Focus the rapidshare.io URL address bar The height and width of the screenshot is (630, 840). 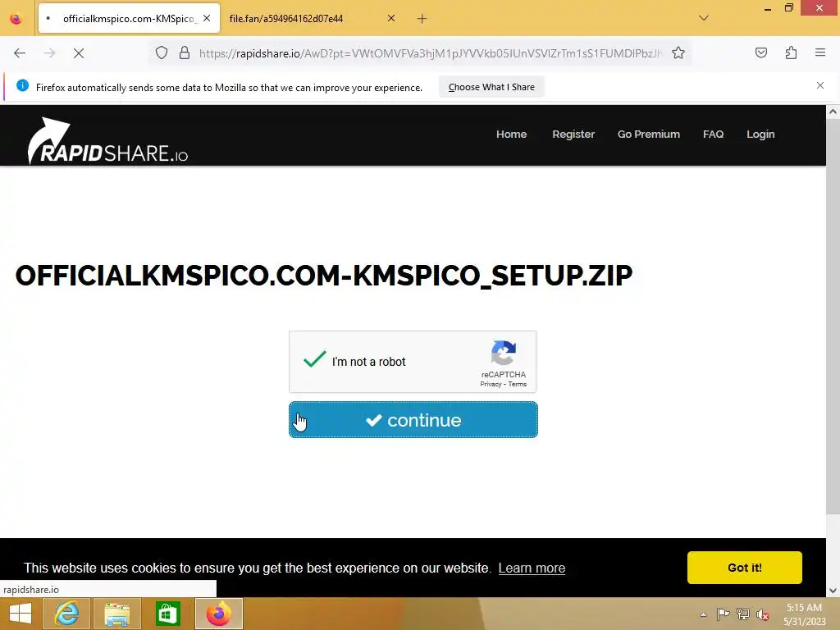430,53
